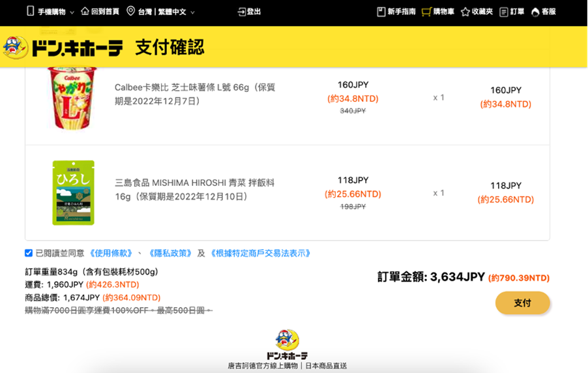This screenshot has width=588, height=373.
Task: Click the logout arrow icon
Action: tap(241, 12)
